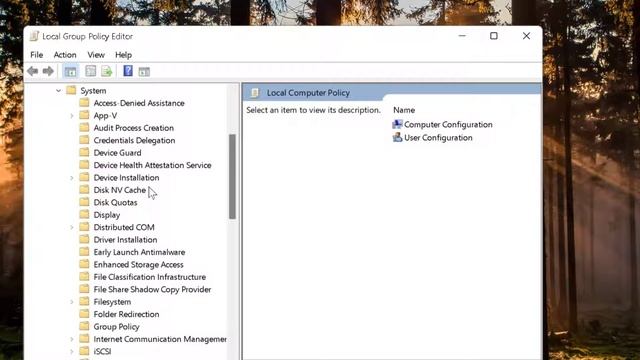Click the Enhanced Storage Access folder icon
Viewport: 640px width, 360px height.
(x=84, y=264)
